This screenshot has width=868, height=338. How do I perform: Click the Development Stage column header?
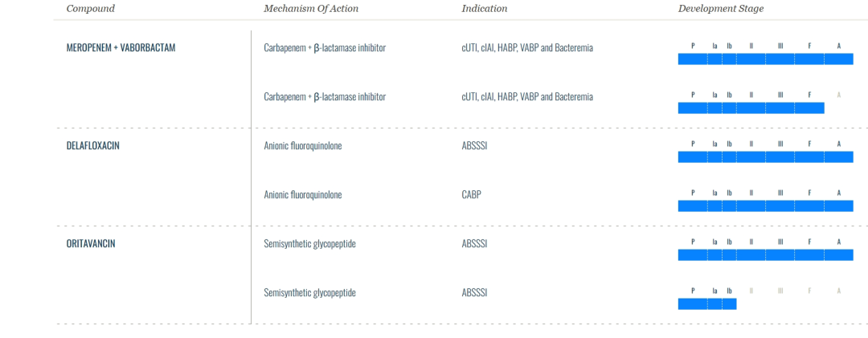point(721,9)
